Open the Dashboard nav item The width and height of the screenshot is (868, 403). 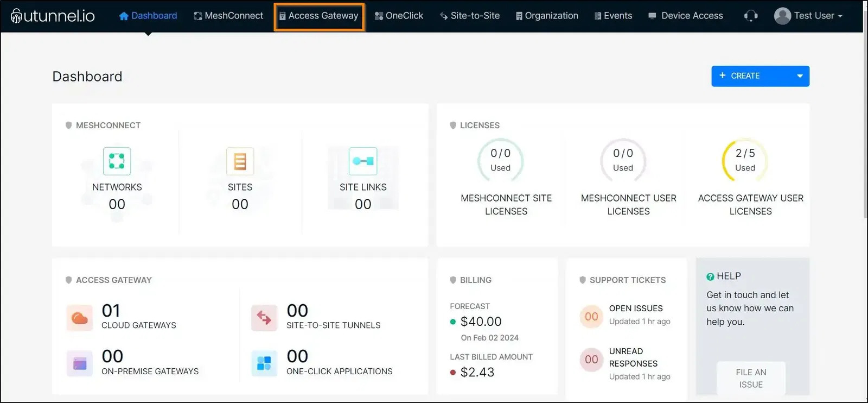pyautogui.click(x=148, y=16)
